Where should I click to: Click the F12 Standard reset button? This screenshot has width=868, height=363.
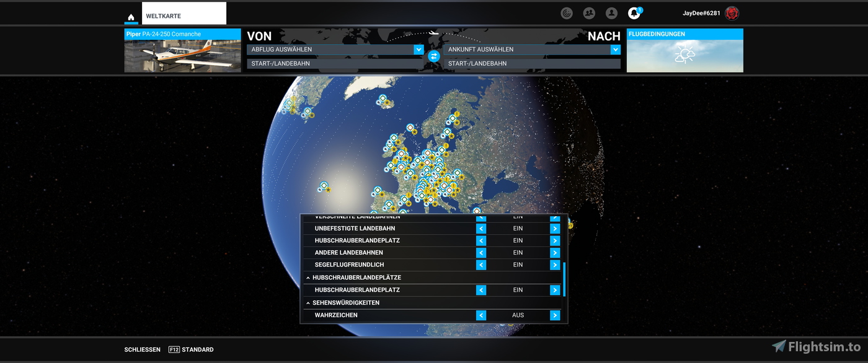191,349
